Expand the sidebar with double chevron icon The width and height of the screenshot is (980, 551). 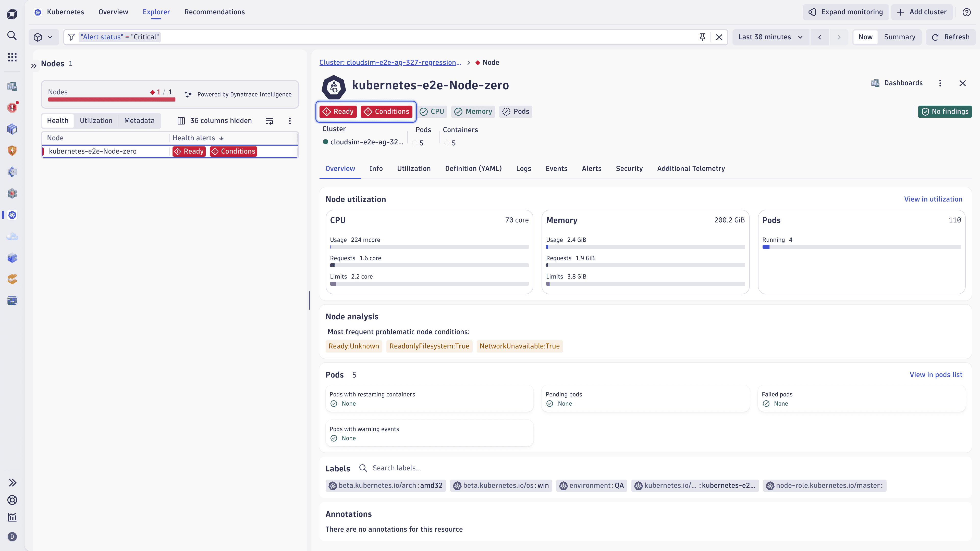(12, 483)
